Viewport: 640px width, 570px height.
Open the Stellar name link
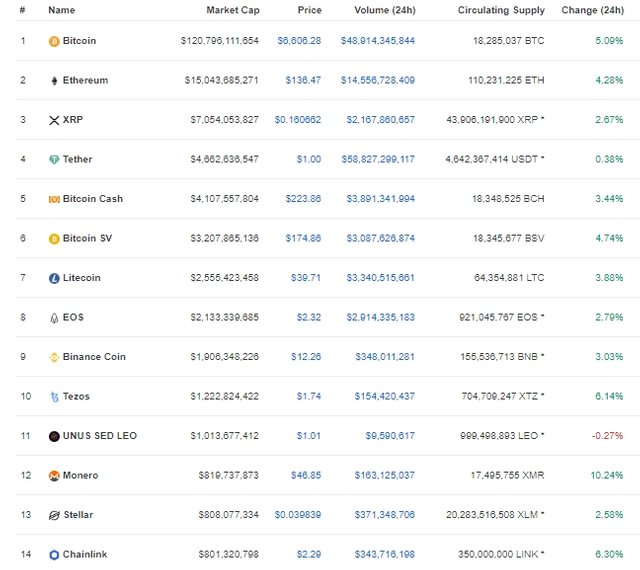[78, 515]
